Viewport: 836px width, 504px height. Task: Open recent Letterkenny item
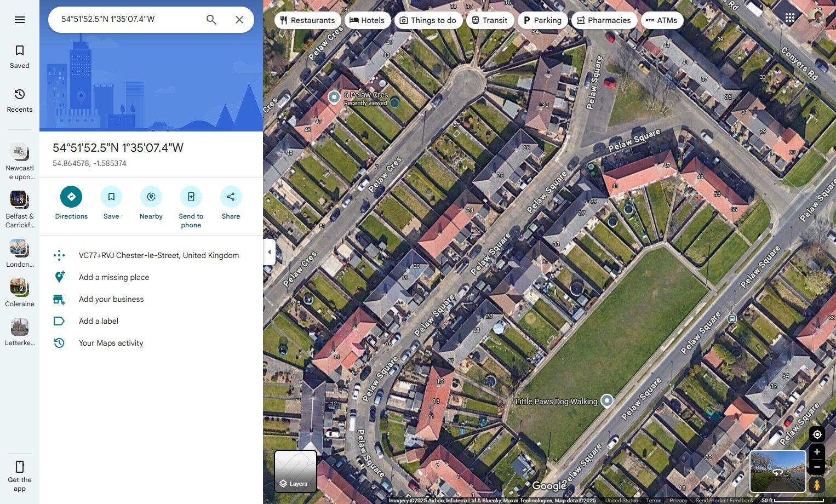coord(20,332)
